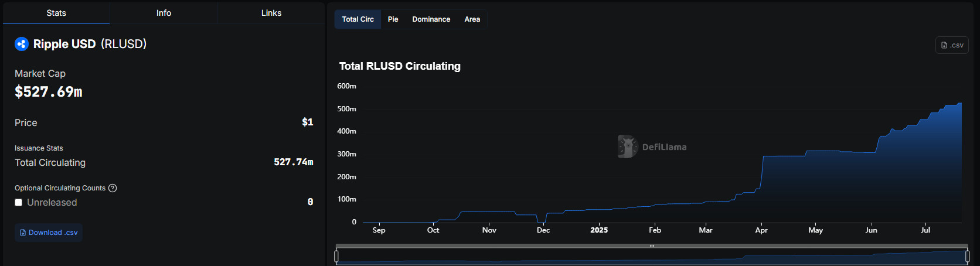The image size is (980, 266).
Task: Open the Info tab
Action: pos(164,13)
